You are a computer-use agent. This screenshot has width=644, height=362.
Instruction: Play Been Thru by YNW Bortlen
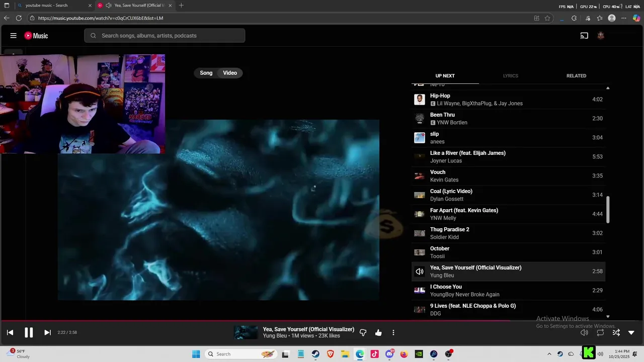(x=508, y=119)
